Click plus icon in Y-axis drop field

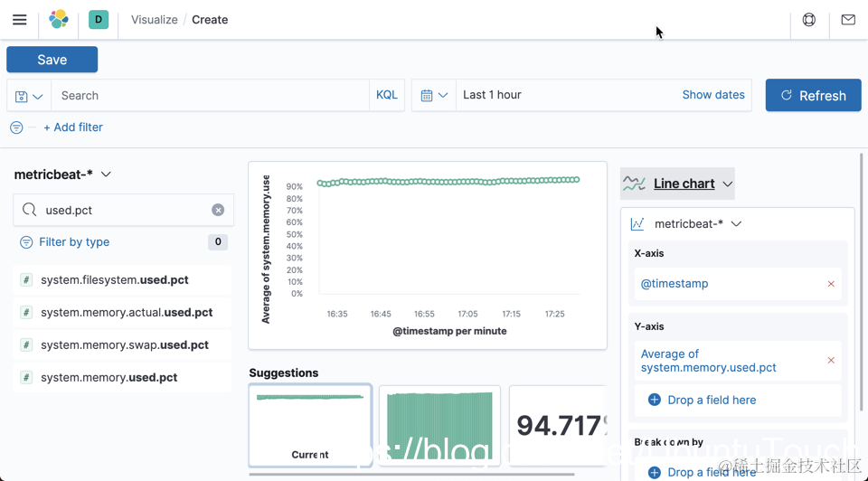click(654, 400)
